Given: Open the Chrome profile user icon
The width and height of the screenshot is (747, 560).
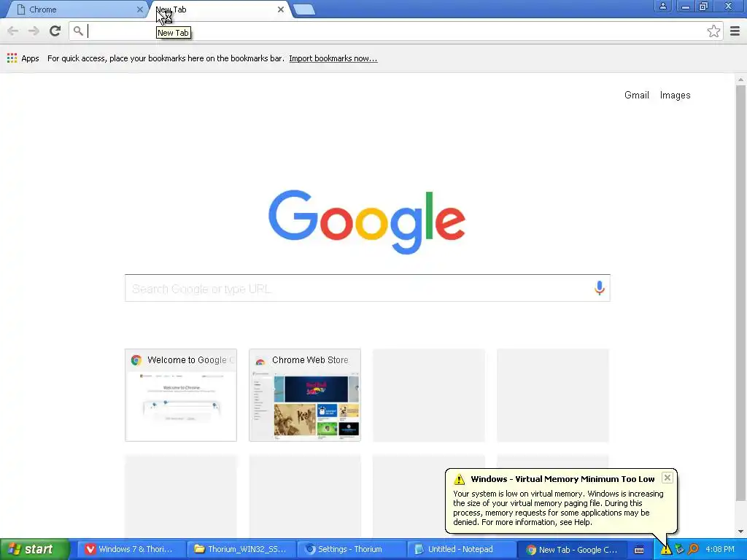Looking at the screenshot, I should [662, 6].
